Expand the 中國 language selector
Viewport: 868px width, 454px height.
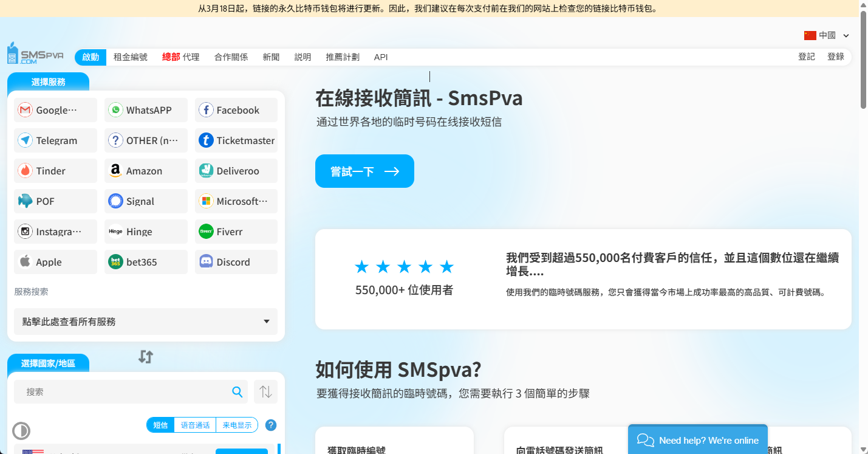tap(827, 35)
